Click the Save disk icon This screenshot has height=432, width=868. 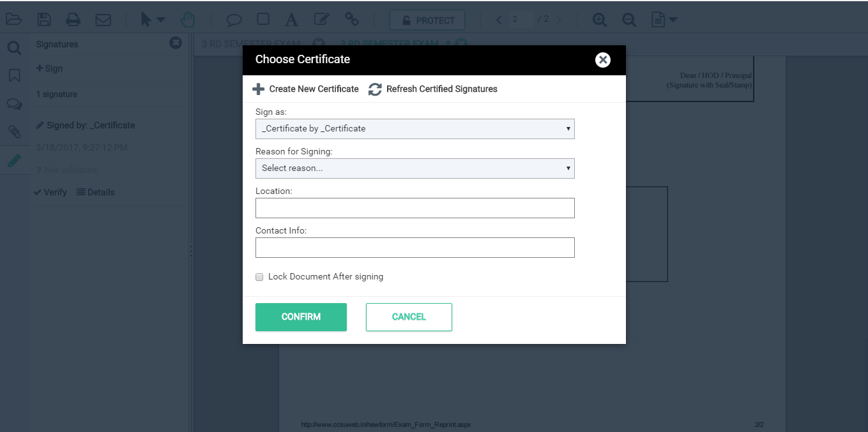click(44, 20)
